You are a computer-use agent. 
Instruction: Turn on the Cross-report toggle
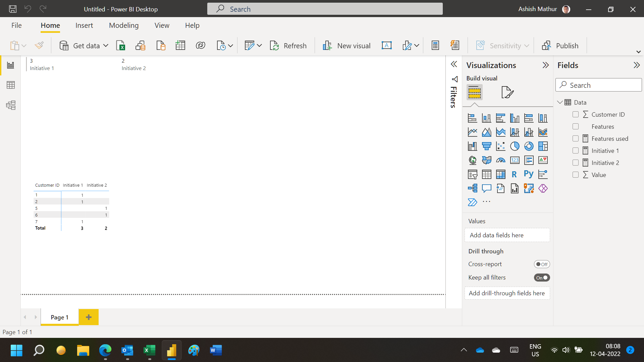coord(542,264)
